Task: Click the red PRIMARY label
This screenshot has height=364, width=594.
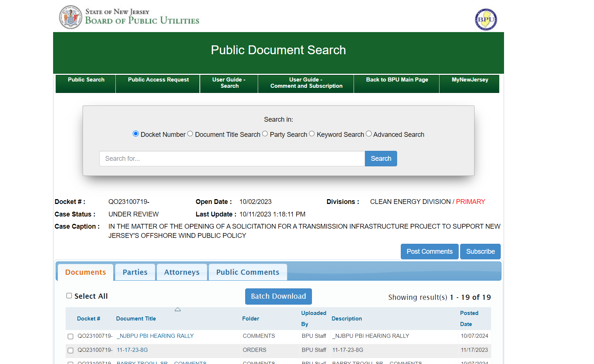Action: coord(470,202)
